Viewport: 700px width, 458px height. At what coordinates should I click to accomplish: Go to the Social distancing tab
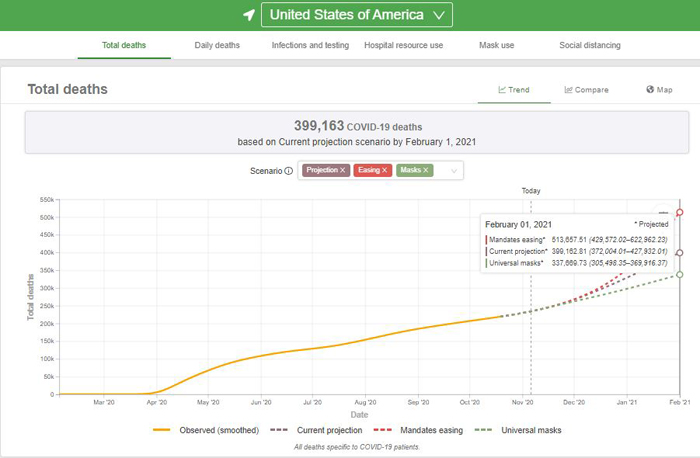click(590, 45)
